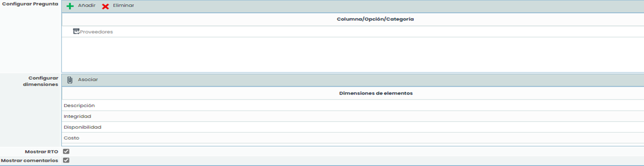Click the icon beside Proveedores

tap(76, 31)
